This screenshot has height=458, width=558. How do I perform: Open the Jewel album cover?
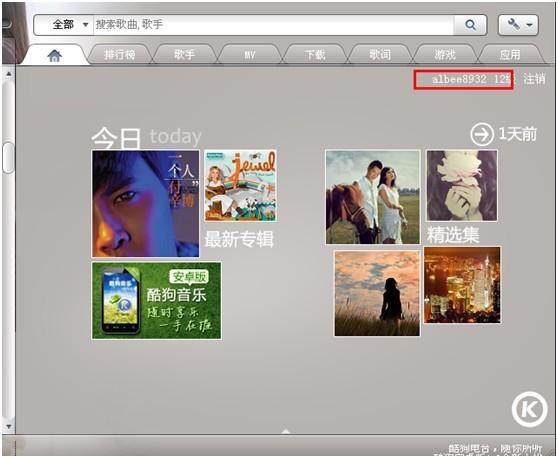[x=240, y=185]
